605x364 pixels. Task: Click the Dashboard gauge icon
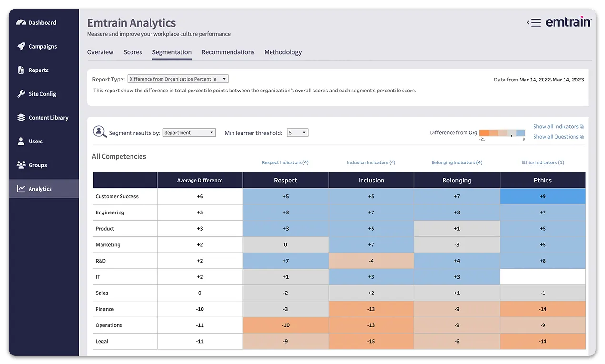click(21, 22)
